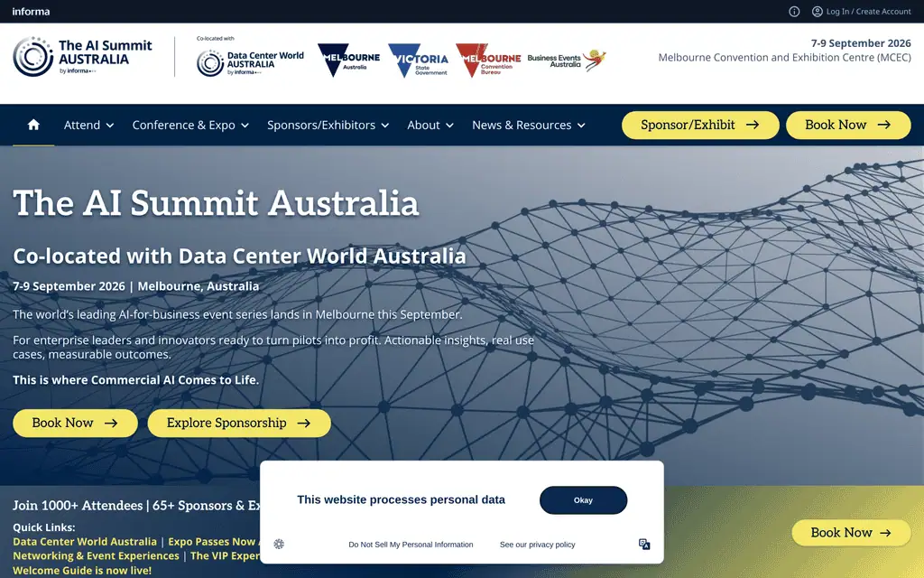924x578 pixels.
Task: Open The VIP Experience quick link
Action: (225, 555)
